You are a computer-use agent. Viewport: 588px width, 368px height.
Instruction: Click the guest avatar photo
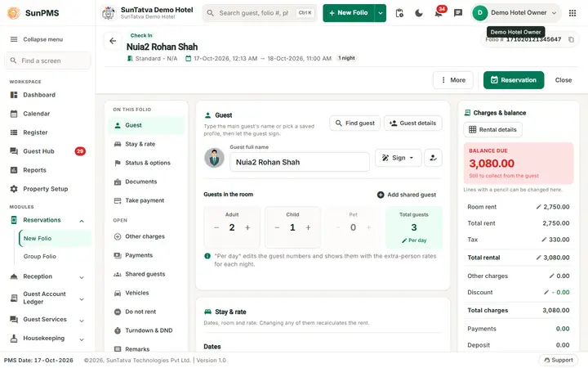coord(214,158)
